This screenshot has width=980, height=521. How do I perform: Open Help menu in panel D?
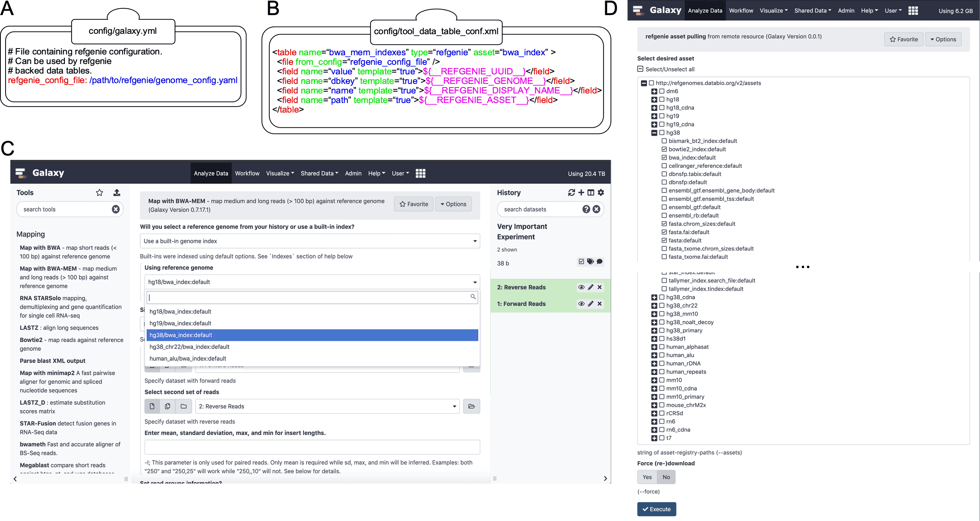pyautogui.click(x=869, y=11)
